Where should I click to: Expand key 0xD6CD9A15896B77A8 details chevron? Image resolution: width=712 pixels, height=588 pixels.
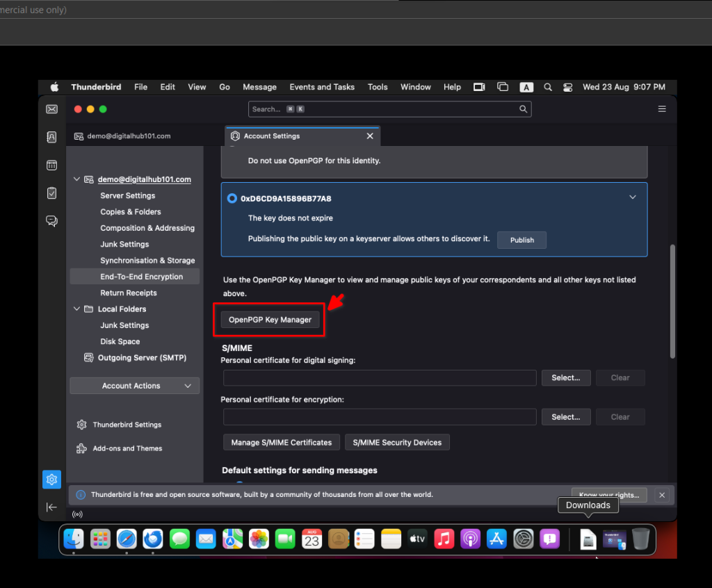[x=633, y=197]
